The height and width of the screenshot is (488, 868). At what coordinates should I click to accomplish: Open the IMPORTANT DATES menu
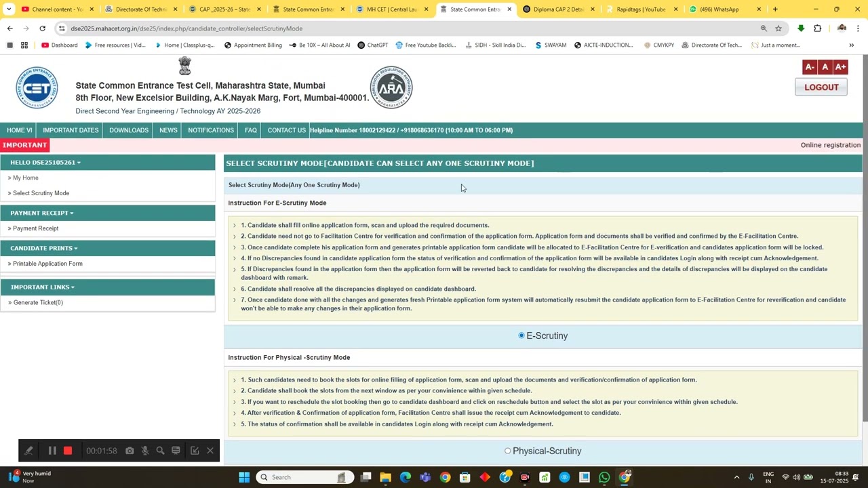click(71, 130)
